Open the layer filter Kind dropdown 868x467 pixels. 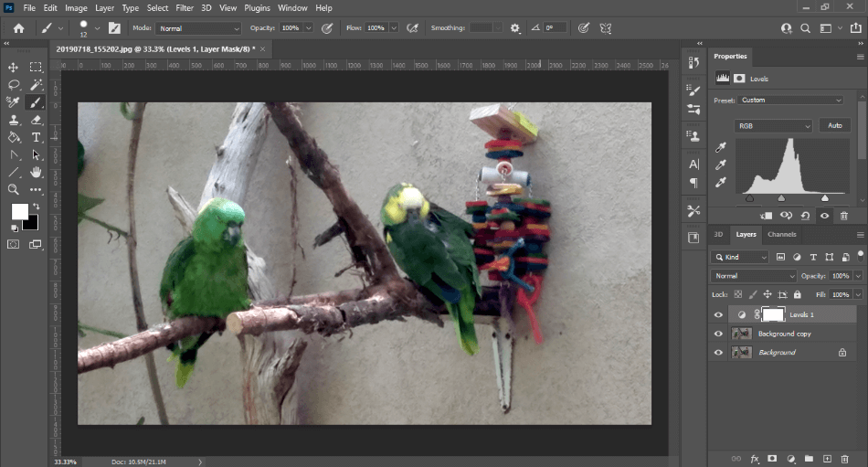click(739, 257)
